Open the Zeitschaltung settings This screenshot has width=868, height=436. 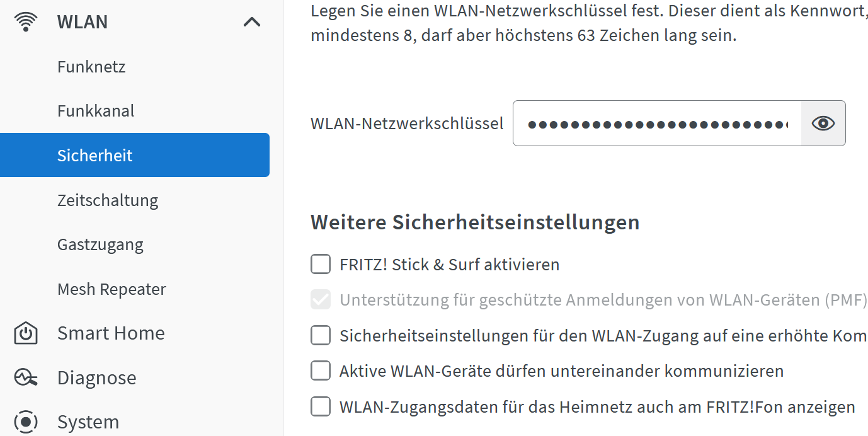tap(108, 200)
